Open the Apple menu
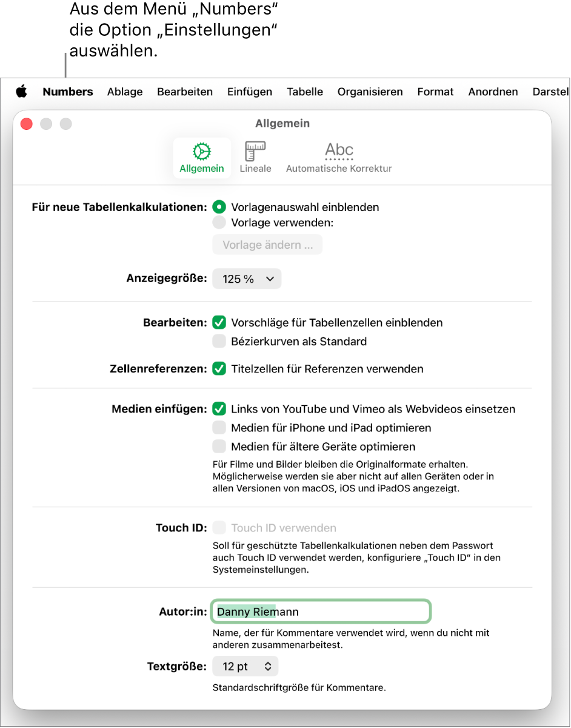 [x=22, y=92]
